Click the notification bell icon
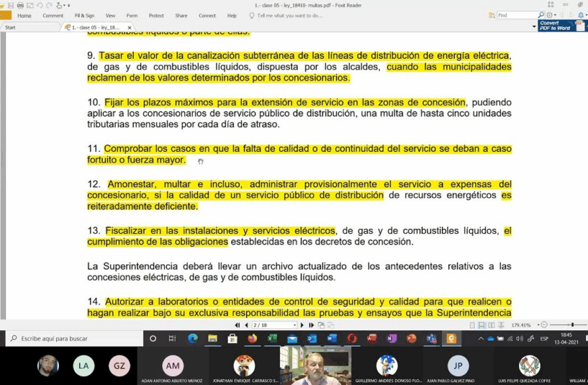The height and width of the screenshot is (385, 588). click(581, 15)
